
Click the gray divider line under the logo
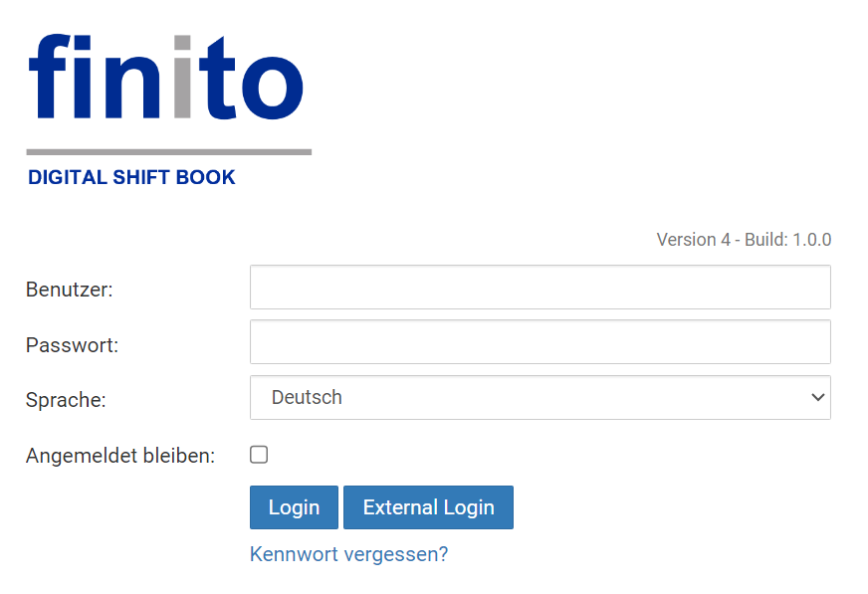coord(168,152)
